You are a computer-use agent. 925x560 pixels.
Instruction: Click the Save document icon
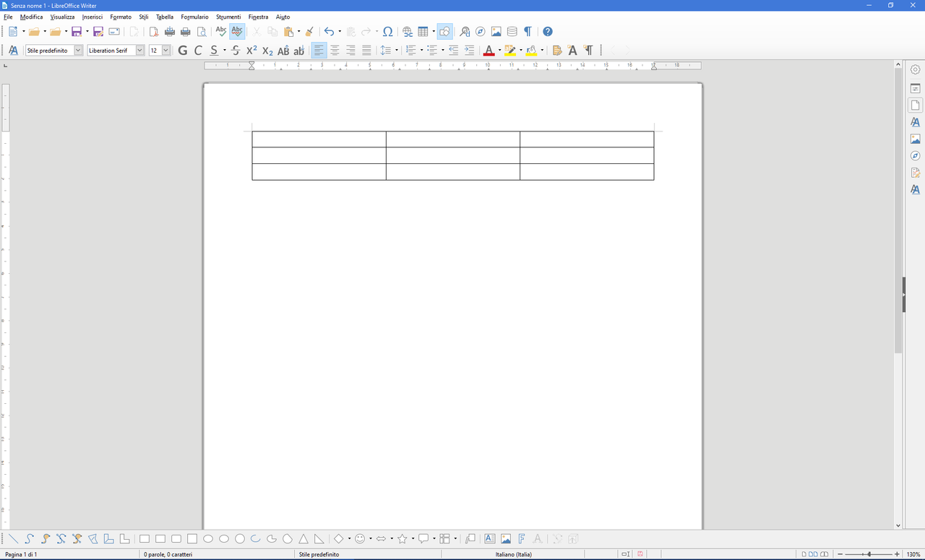click(77, 32)
